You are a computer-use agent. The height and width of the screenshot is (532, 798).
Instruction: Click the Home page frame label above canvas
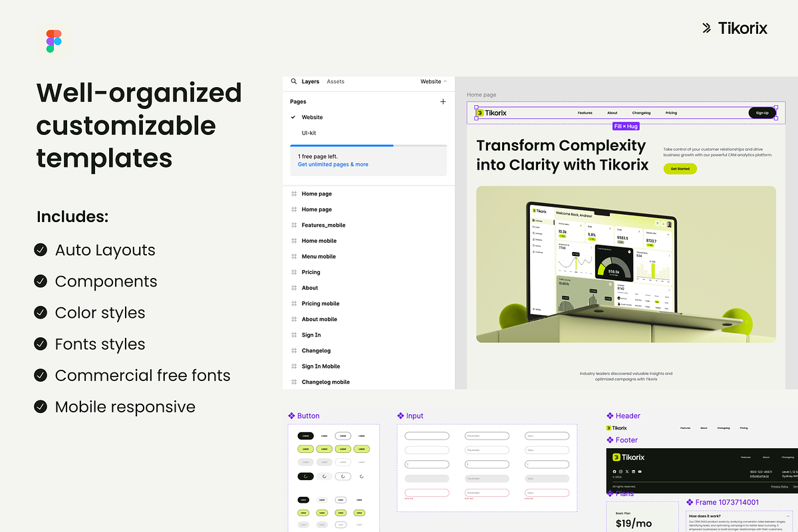[481, 95]
